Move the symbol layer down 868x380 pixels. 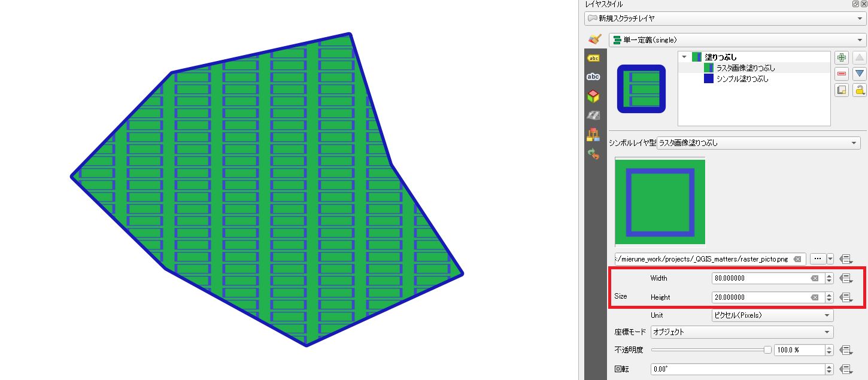click(x=860, y=74)
